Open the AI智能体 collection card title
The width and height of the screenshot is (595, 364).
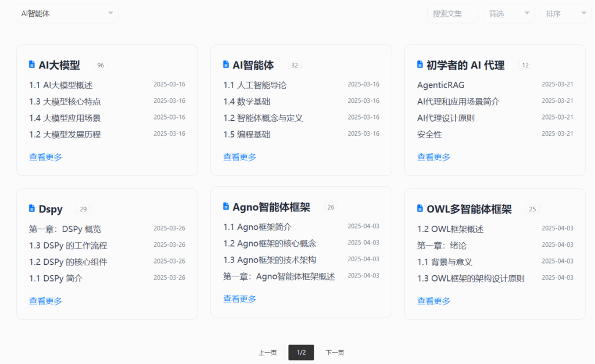[x=253, y=65]
